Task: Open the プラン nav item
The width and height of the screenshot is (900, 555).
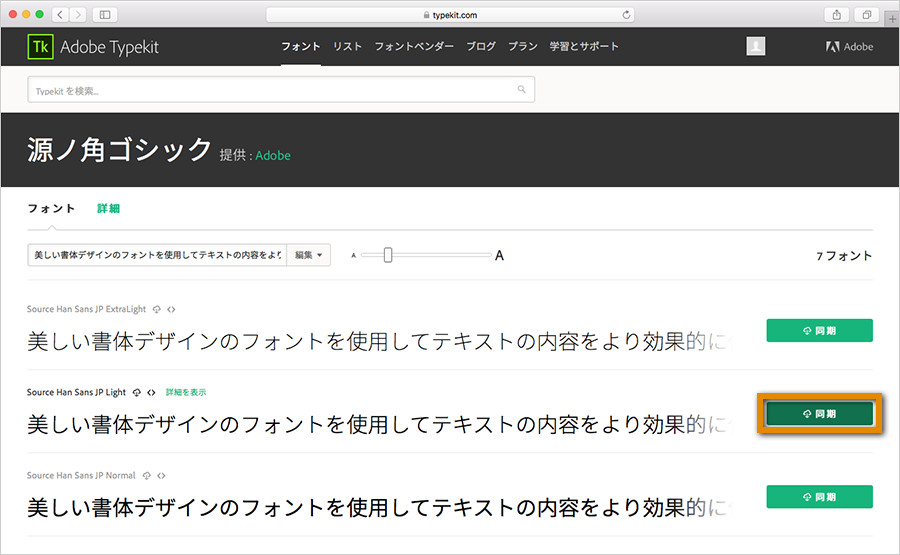Action: pos(523,46)
